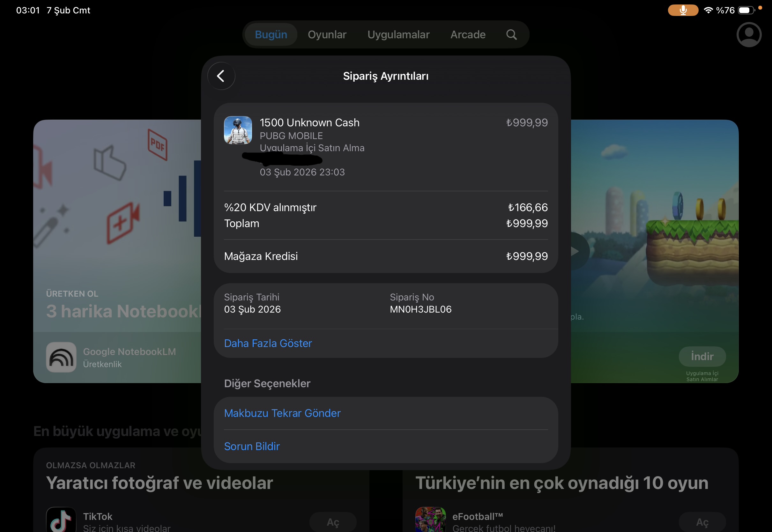
Task: Open the 3 harika NotebookLM story card
Action: click(x=117, y=251)
